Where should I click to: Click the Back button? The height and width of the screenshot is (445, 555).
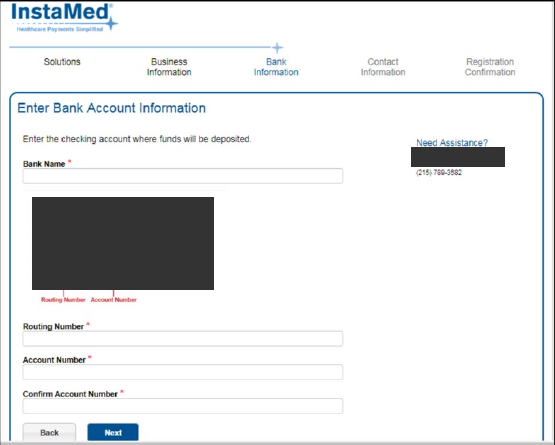[x=49, y=433]
